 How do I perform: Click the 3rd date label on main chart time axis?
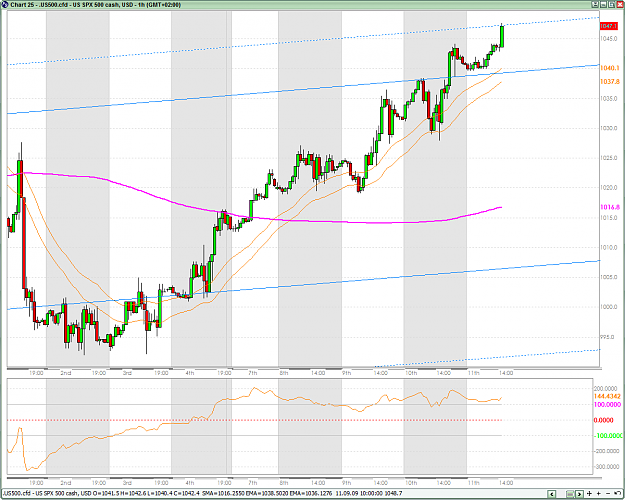pos(127,373)
